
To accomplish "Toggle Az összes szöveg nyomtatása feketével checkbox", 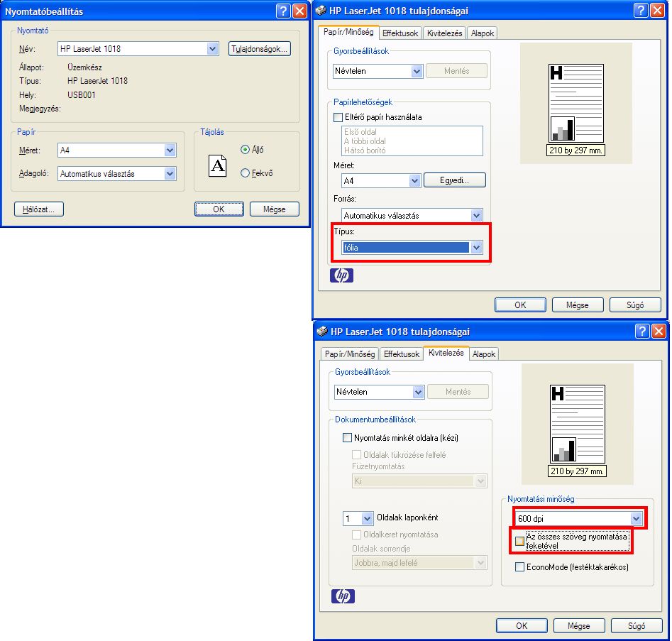I will pyautogui.click(x=519, y=541).
